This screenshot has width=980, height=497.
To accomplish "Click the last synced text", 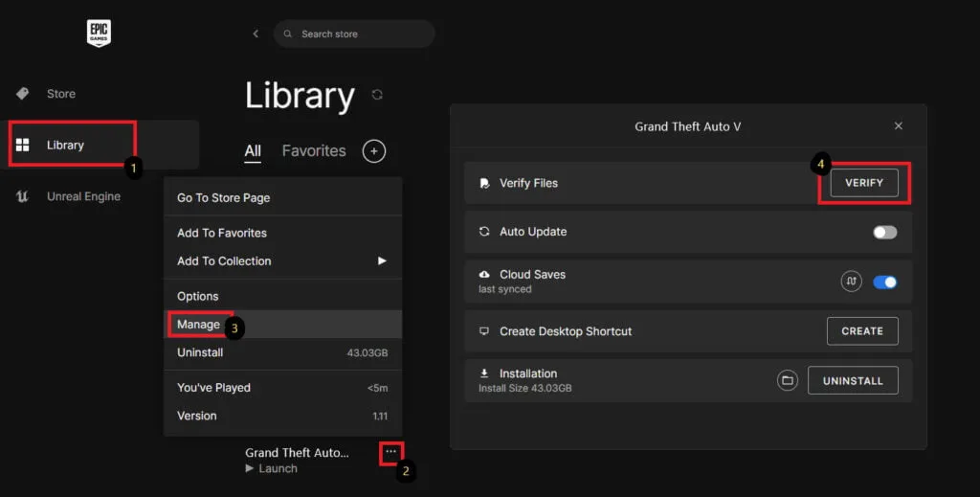I will click(x=505, y=289).
